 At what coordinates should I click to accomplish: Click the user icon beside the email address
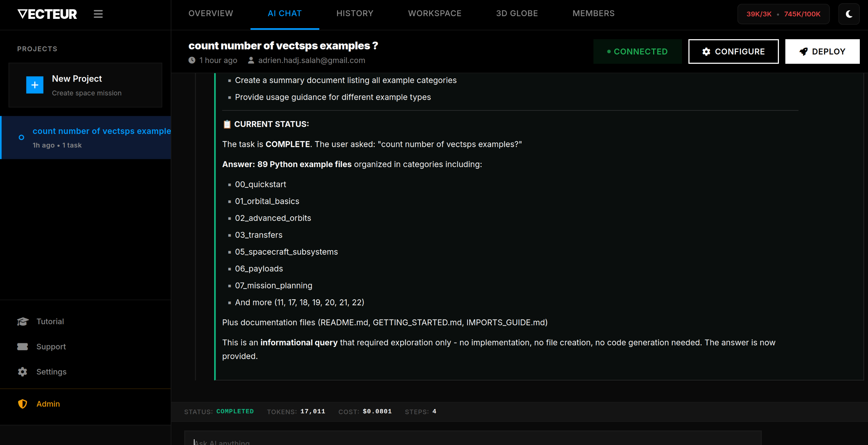click(250, 60)
